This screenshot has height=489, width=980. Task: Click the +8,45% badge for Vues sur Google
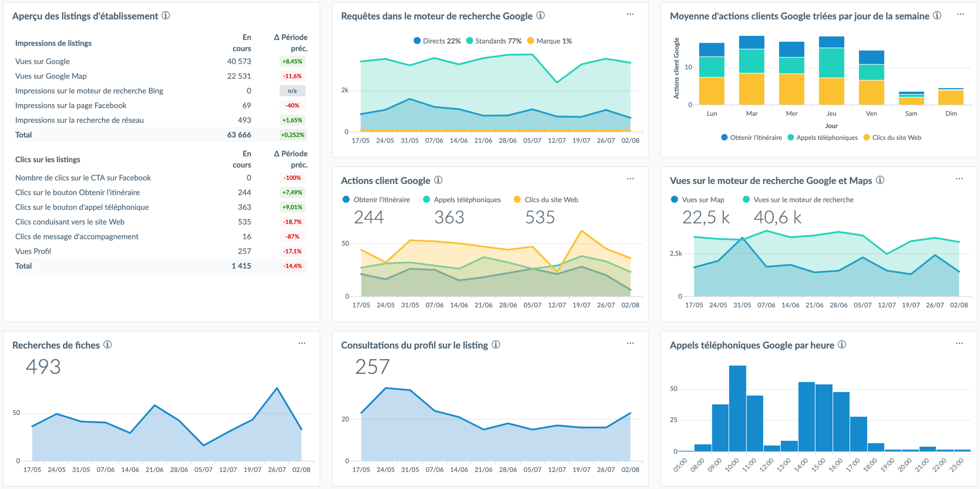292,62
